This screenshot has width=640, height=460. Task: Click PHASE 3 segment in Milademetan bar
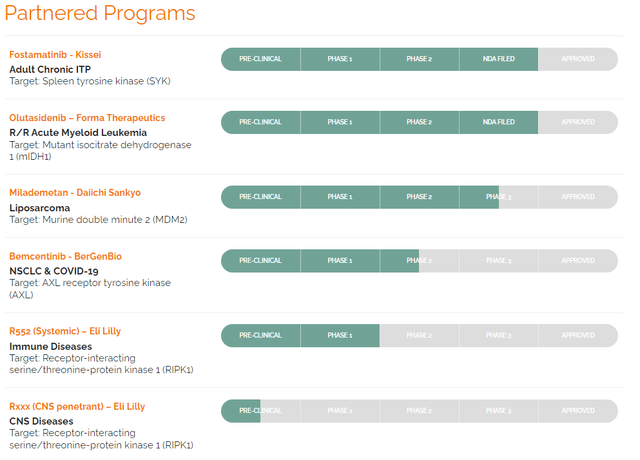coord(499,197)
